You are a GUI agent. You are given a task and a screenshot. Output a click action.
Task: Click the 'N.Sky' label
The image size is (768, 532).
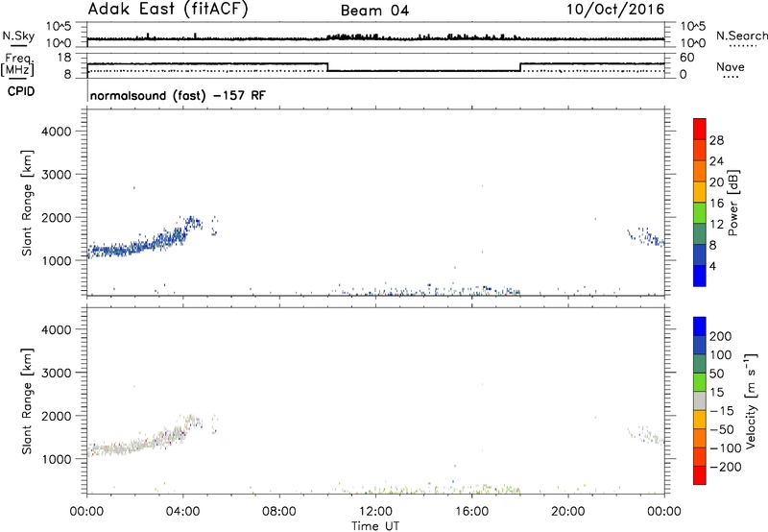[x=18, y=36]
